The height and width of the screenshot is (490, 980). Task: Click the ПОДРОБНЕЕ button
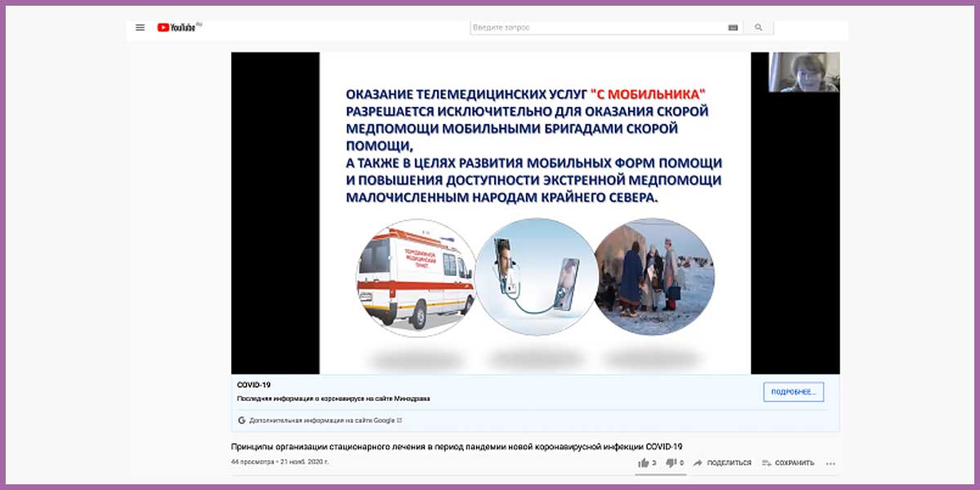[x=794, y=392]
